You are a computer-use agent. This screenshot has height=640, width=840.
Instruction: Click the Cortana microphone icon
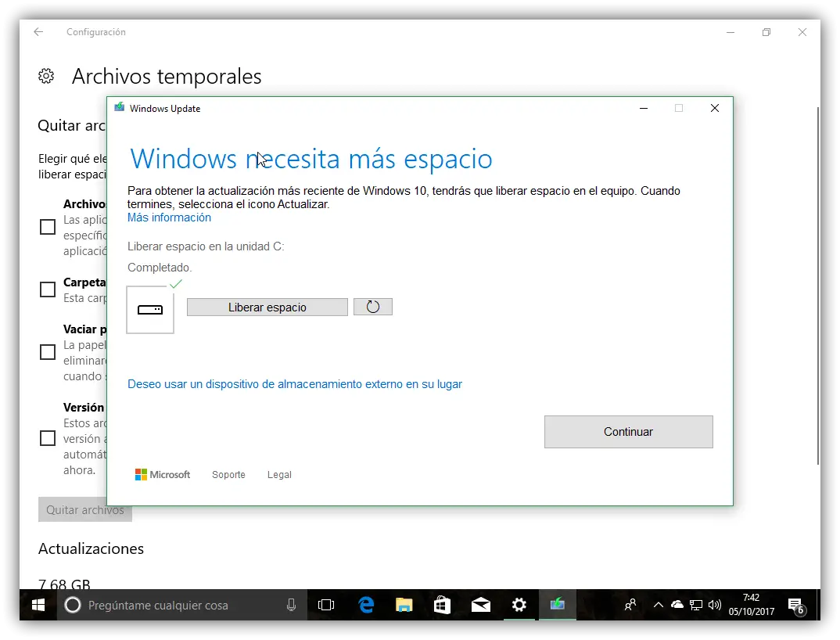pos(291,605)
